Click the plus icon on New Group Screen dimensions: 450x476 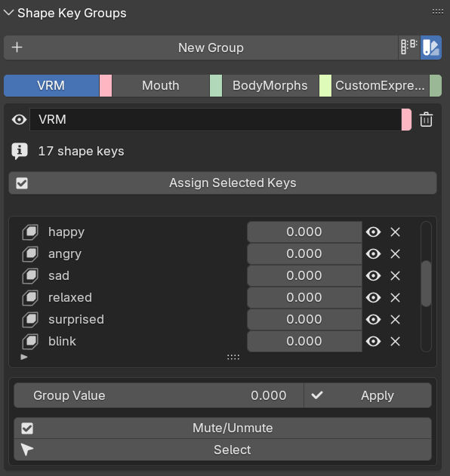click(17, 48)
